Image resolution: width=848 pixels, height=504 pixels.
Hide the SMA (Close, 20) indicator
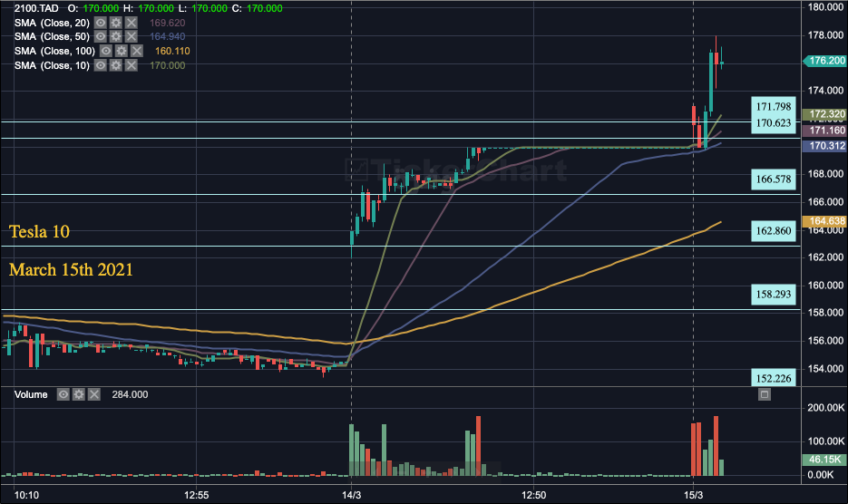tap(100, 23)
